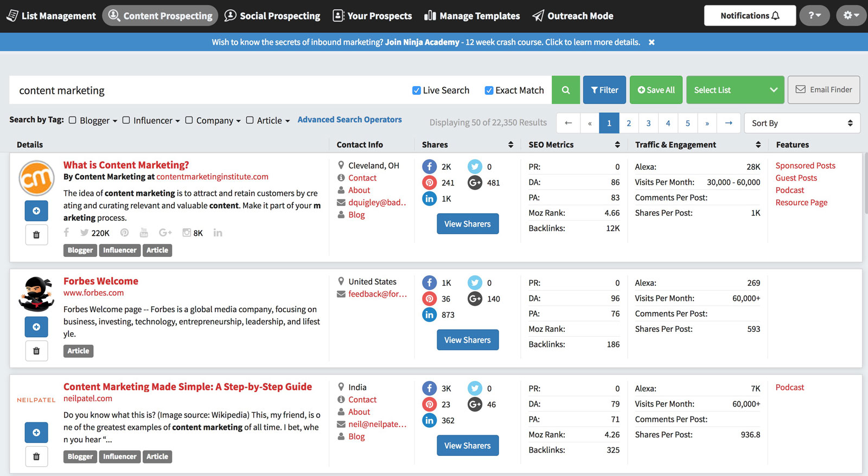Add the Neil Patel result to list

click(x=36, y=433)
